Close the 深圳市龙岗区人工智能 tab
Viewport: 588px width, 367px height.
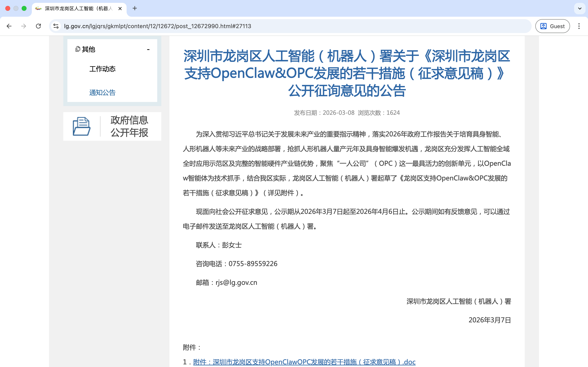[x=120, y=9]
